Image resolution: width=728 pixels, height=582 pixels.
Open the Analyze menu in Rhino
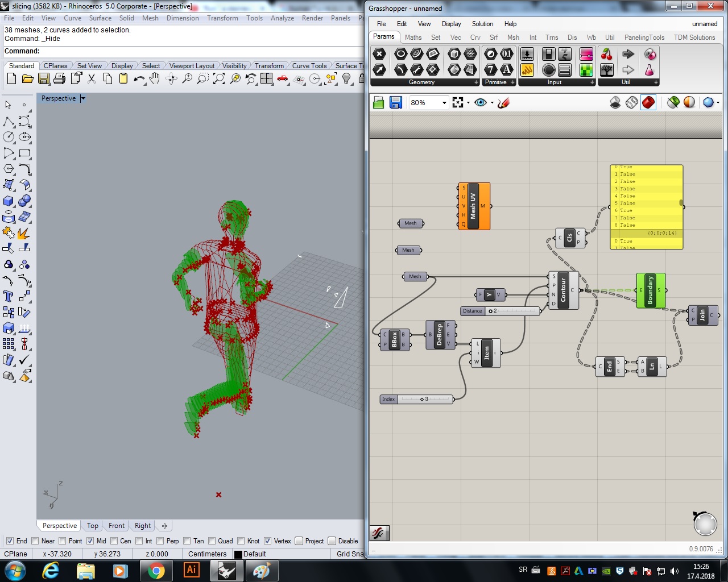[x=282, y=18]
